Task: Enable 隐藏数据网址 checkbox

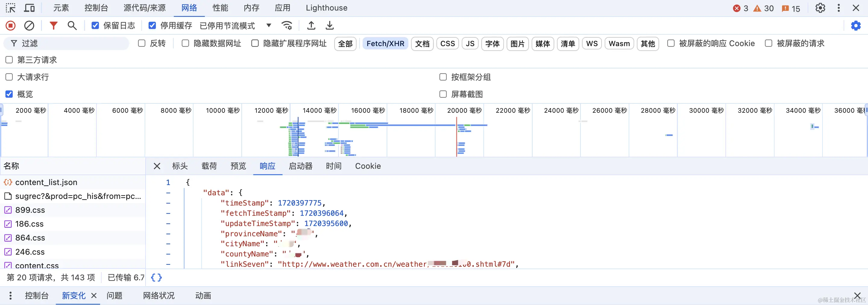Action: (x=185, y=43)
